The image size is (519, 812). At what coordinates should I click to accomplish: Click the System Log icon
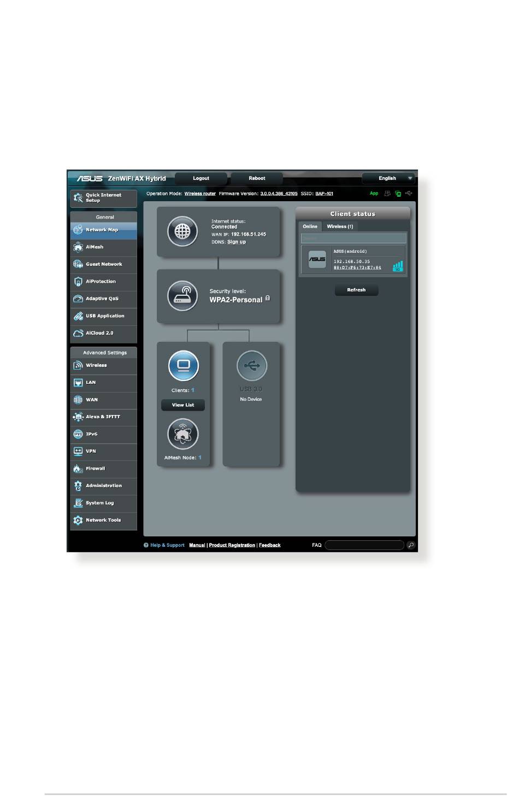pos(78,503)
